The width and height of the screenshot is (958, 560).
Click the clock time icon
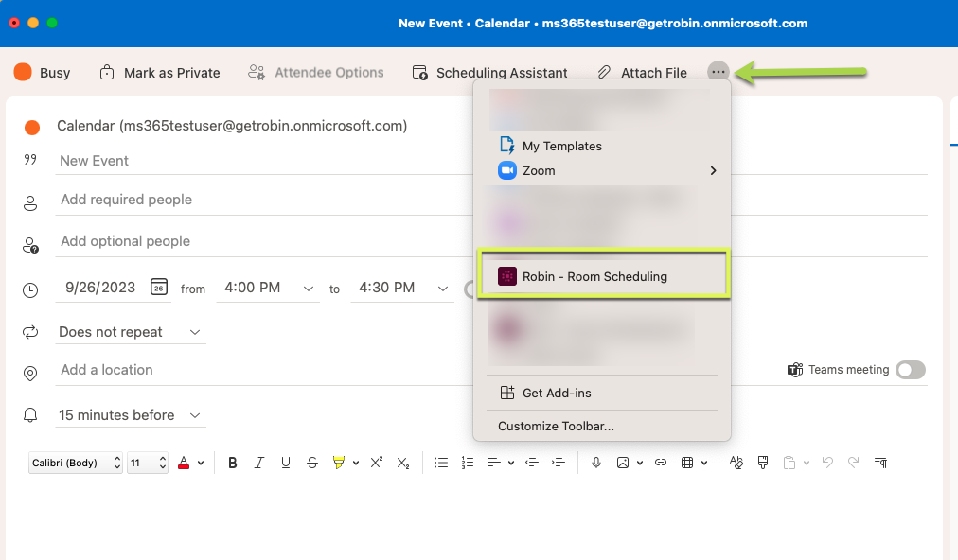30,290
